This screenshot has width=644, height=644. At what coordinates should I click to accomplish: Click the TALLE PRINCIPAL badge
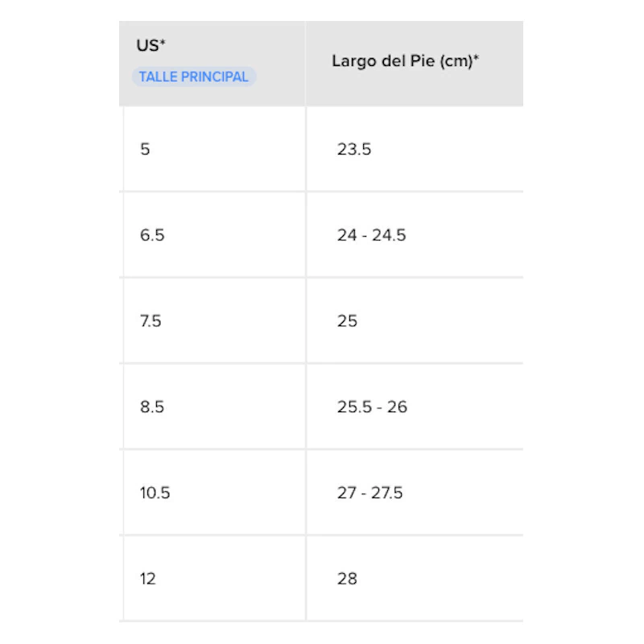(x=193, y=77)
